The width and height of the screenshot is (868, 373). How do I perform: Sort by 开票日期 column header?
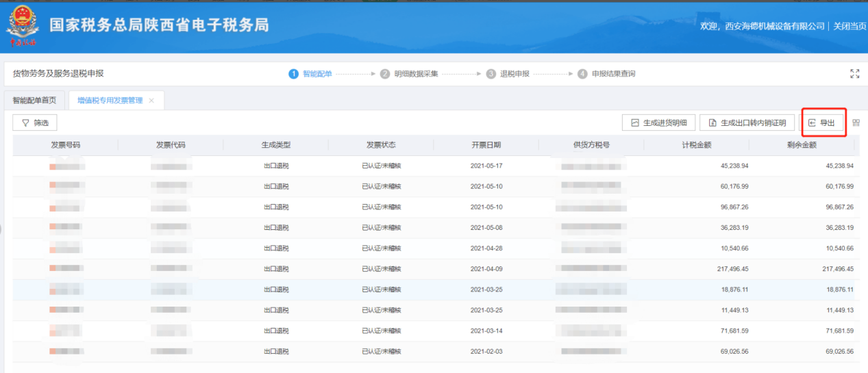coord(486,145)
